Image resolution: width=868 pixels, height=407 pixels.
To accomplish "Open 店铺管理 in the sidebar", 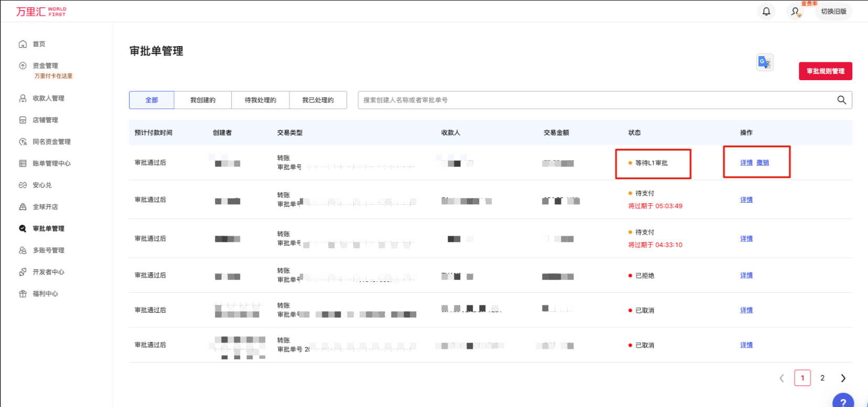I will point(45,120).
